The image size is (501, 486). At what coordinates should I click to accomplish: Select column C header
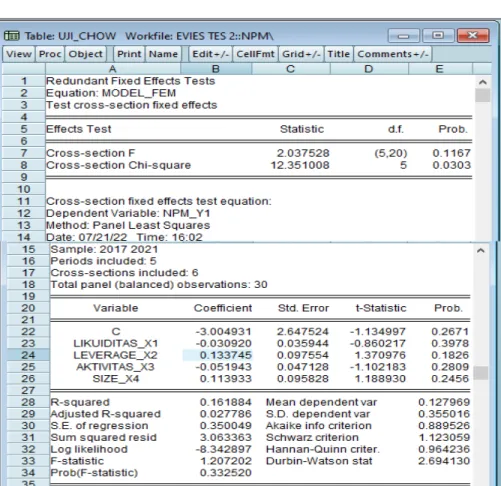point(290,69)
